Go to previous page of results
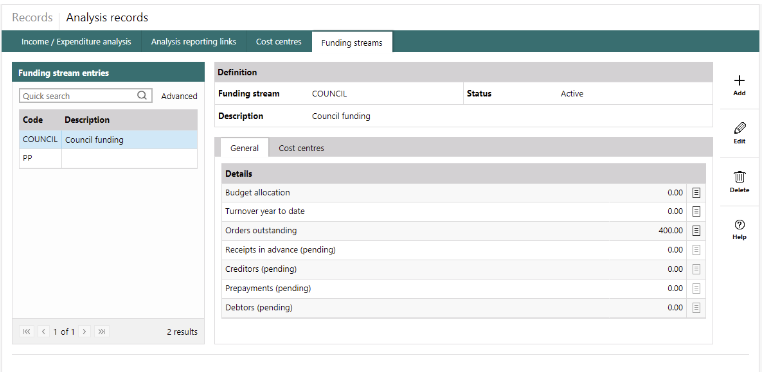The height and width of the screenshot is (375, 763). (x=43, y=331)
